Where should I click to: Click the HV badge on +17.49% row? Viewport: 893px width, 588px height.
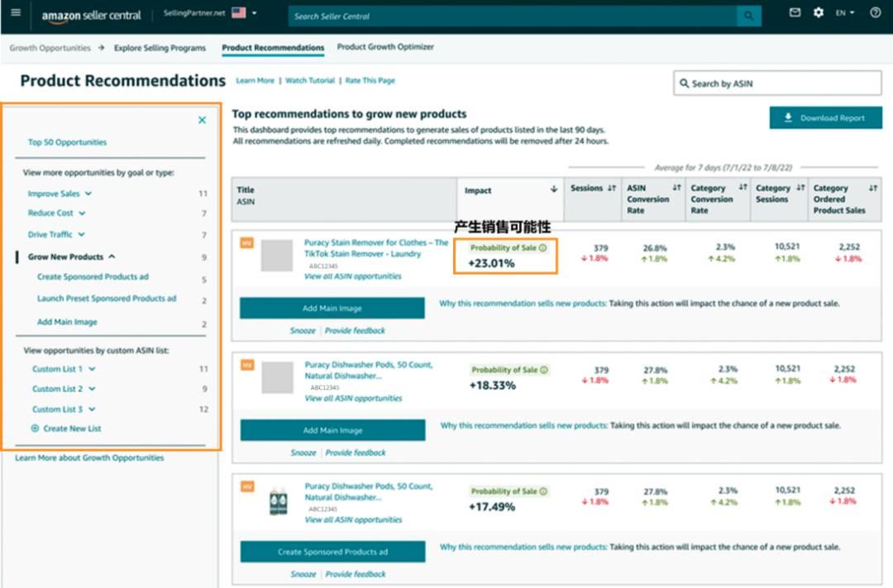[247, 486]
